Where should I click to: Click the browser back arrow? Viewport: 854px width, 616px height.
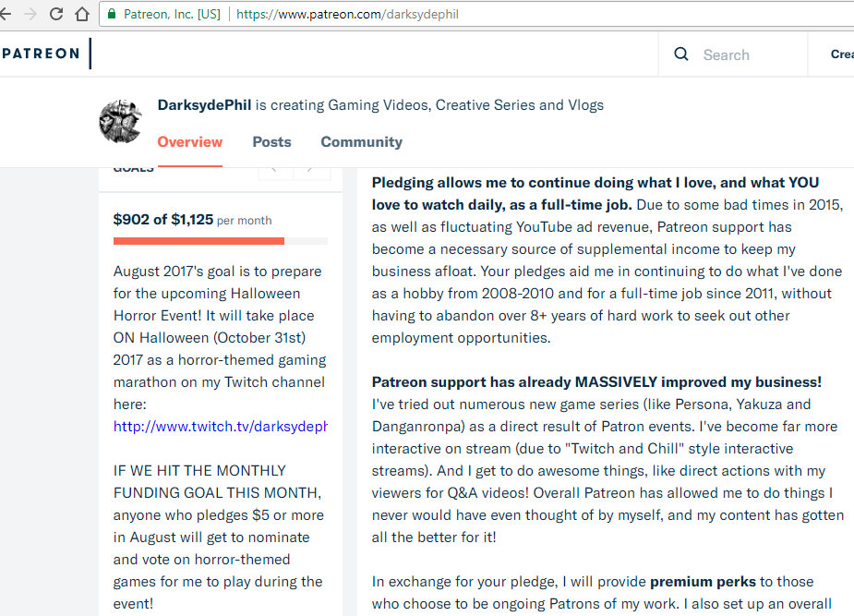[x=5, y=14]
